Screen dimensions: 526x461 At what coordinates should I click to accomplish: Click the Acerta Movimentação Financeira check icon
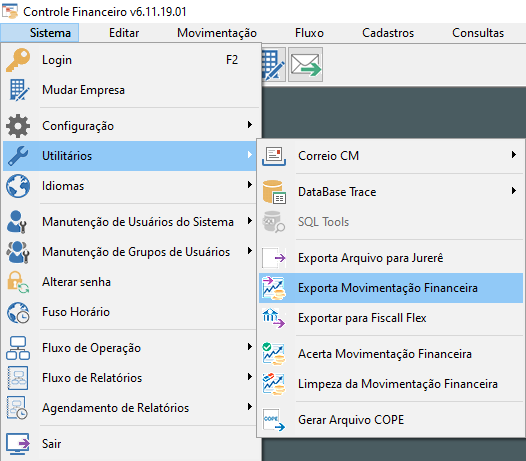(x=274, y=354)
